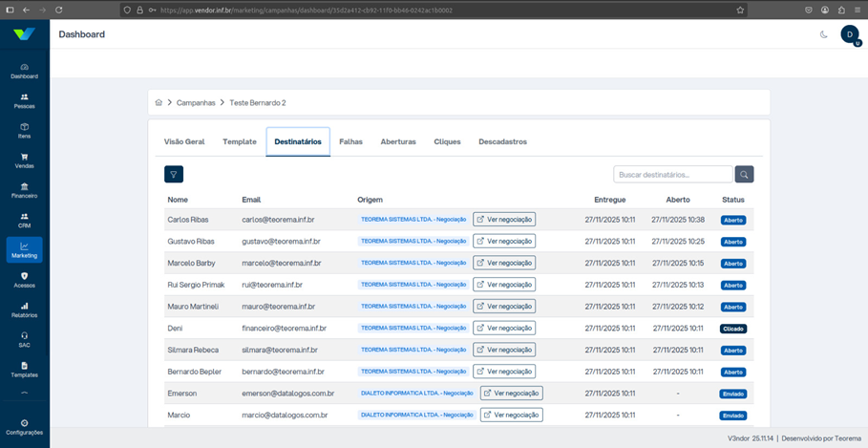The width and height of the screenshot is (868, 448).
Task: Click the search magnifier button
Action: (744, 175)
